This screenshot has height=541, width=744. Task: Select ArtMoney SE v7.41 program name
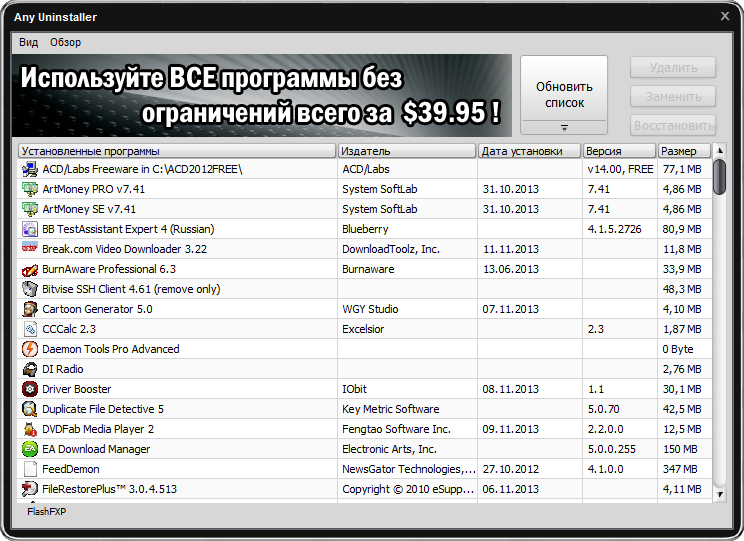[x=89, y=209]
